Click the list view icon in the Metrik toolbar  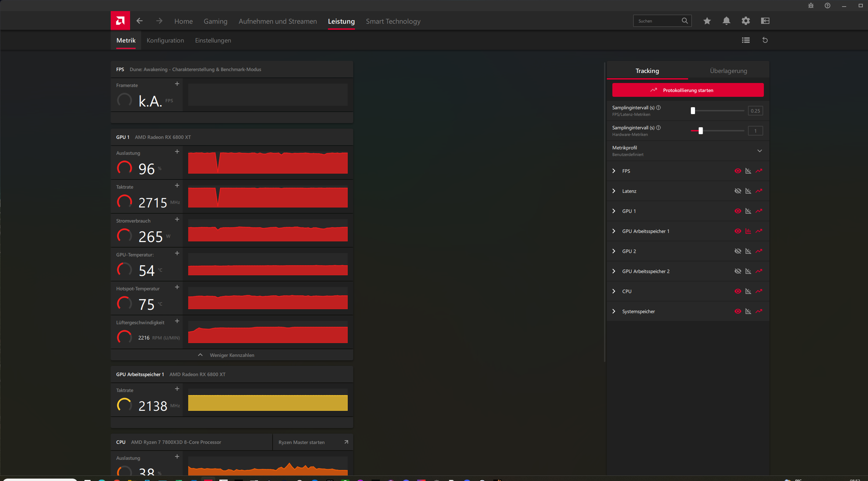[x=746, y=40]
